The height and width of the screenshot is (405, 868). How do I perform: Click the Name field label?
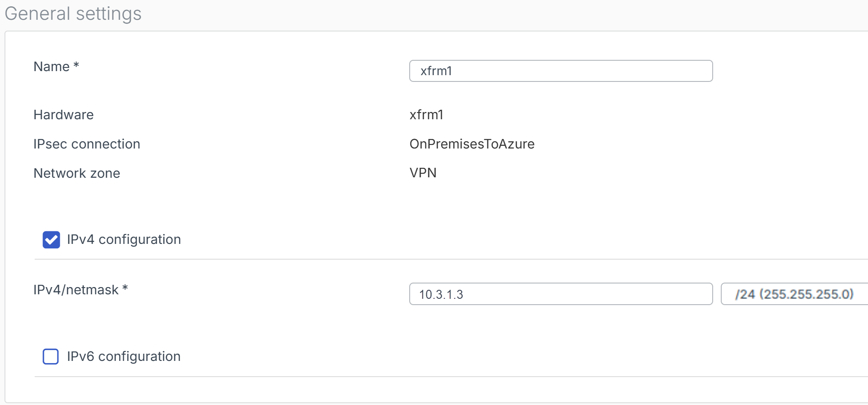(x=52, y=67)
